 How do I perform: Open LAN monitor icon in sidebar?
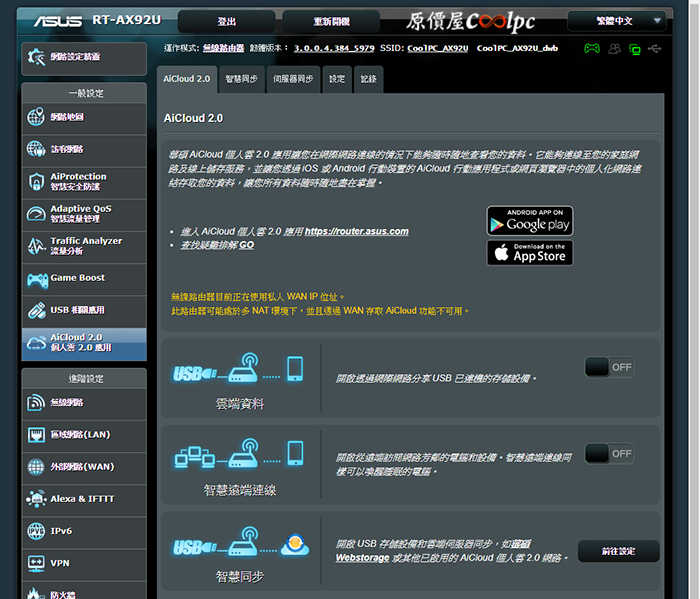click(x=36, y=435)
